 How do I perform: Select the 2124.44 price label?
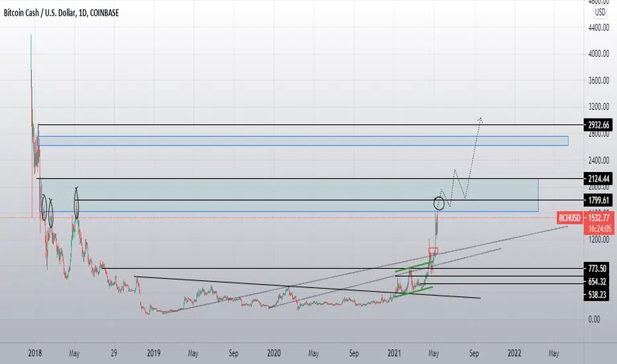[598, 179]
